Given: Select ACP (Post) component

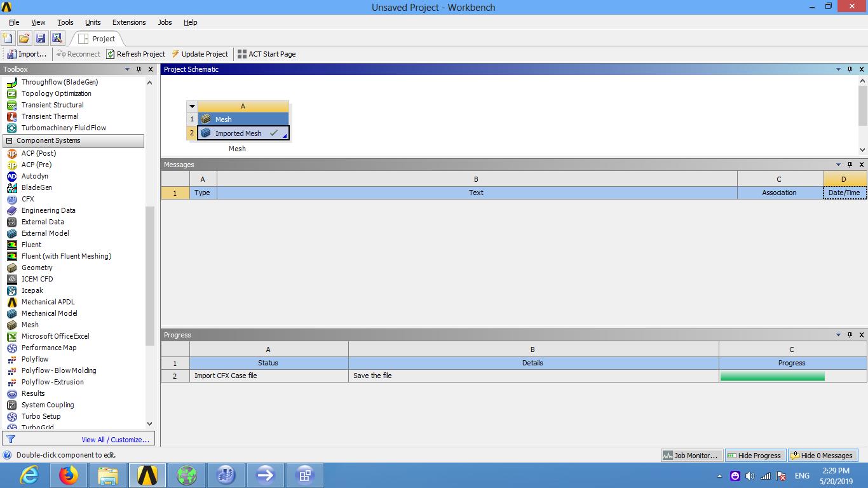Looking at the screenshot, I should click(39, 153).
